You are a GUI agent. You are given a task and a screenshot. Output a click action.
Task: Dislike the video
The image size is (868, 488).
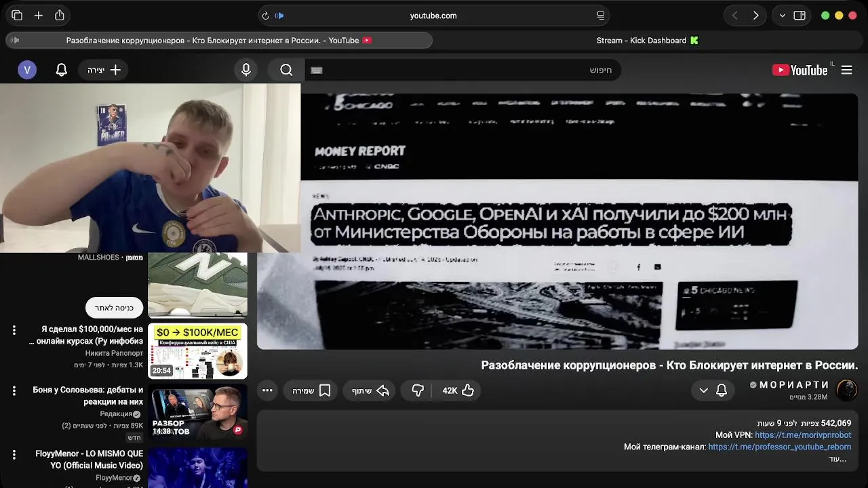pos(418,390)
